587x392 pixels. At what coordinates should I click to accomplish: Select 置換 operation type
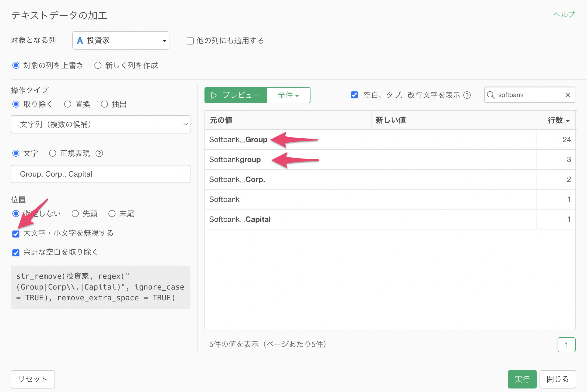pyautogui.click(x=68, y=104)
